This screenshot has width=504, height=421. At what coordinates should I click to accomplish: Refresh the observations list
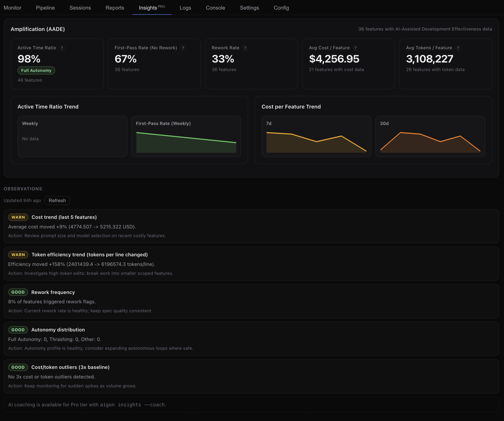(57, 200)
